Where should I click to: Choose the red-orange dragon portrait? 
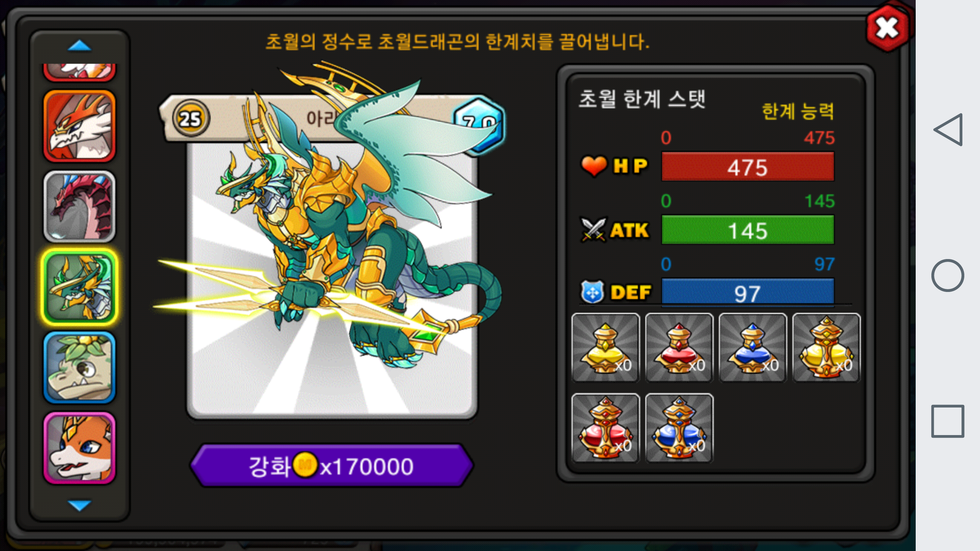[80, 126]
